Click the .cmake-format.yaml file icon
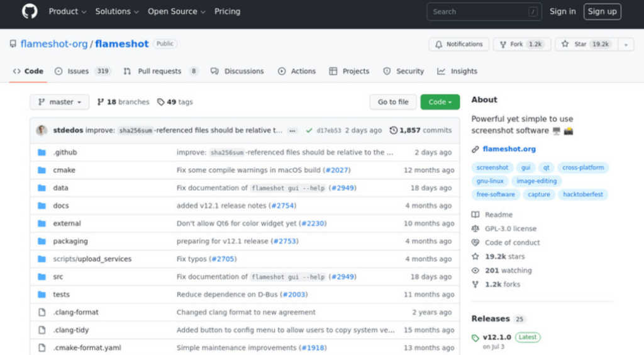This screenshot has width=644, height=355. point(42,347)
